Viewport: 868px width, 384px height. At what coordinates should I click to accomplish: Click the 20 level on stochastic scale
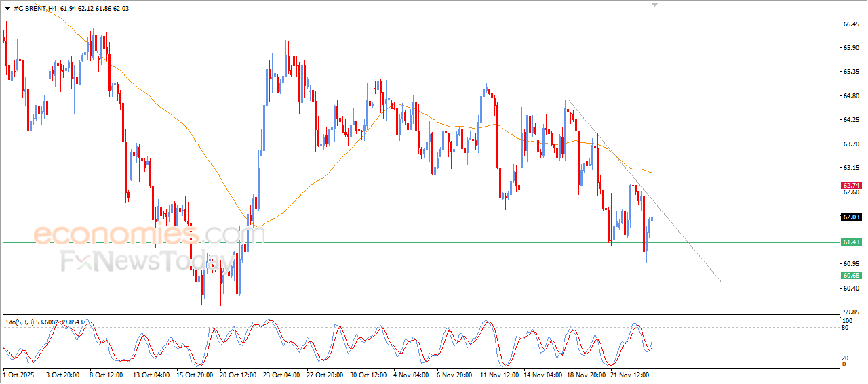(x=846, y=358)
